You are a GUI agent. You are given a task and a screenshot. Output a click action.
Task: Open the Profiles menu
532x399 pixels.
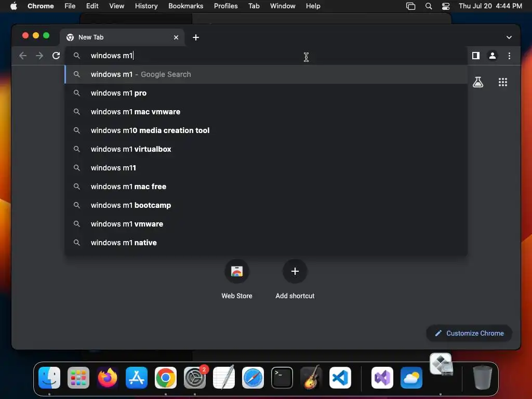click(225, 6)
